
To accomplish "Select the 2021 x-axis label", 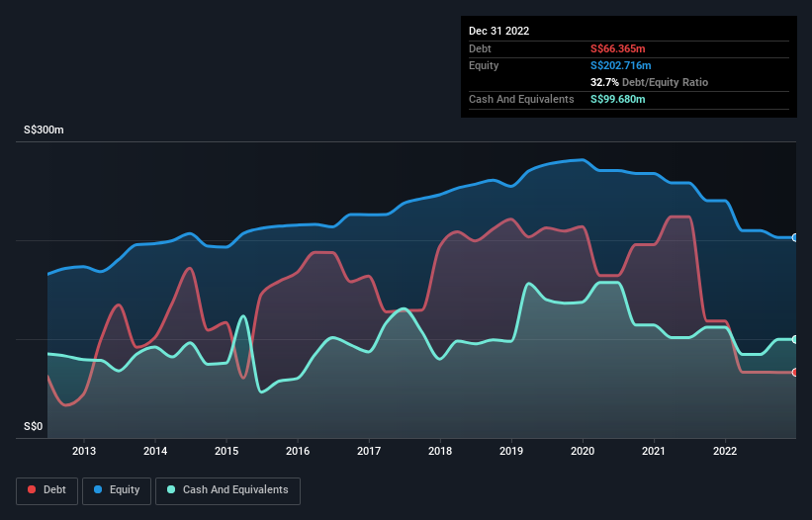I will [654, 451].
